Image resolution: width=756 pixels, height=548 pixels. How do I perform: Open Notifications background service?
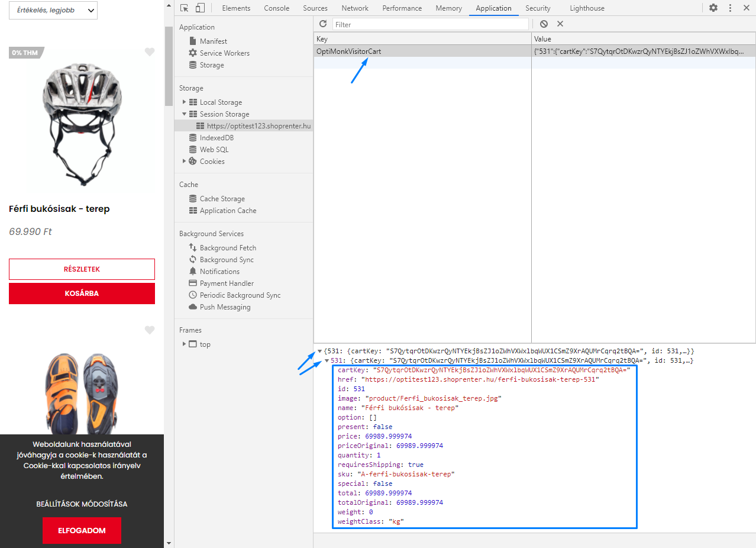(219, 272)
